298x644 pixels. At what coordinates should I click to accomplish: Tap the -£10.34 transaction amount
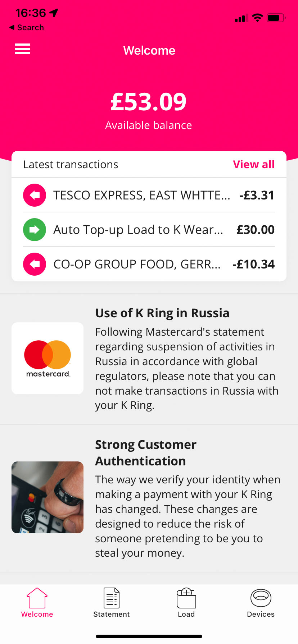point(253,264)
